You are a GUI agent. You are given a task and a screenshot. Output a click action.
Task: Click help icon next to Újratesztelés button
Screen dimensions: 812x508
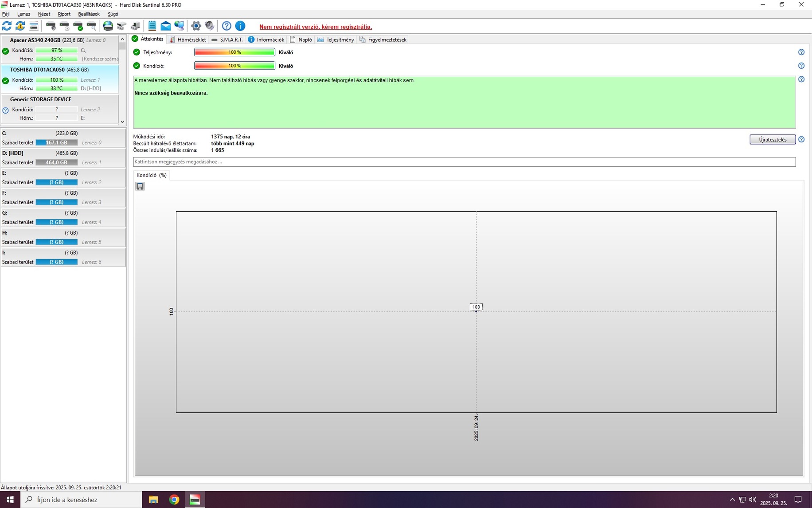(x=801, y=139)
